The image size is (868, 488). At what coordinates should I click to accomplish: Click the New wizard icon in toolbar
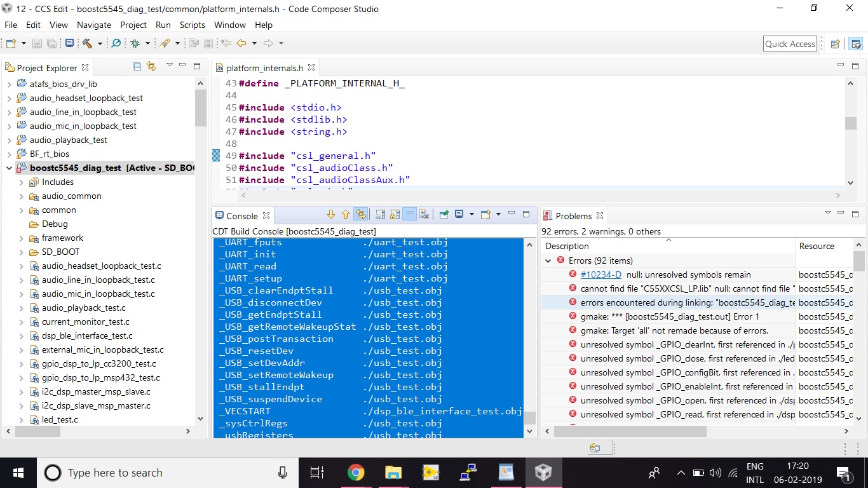click(x=11, y=43)
